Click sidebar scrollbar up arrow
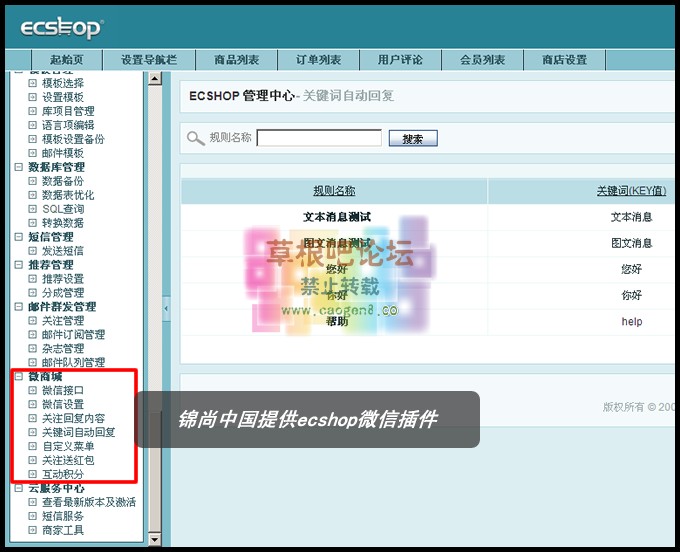 pos(154,78)
